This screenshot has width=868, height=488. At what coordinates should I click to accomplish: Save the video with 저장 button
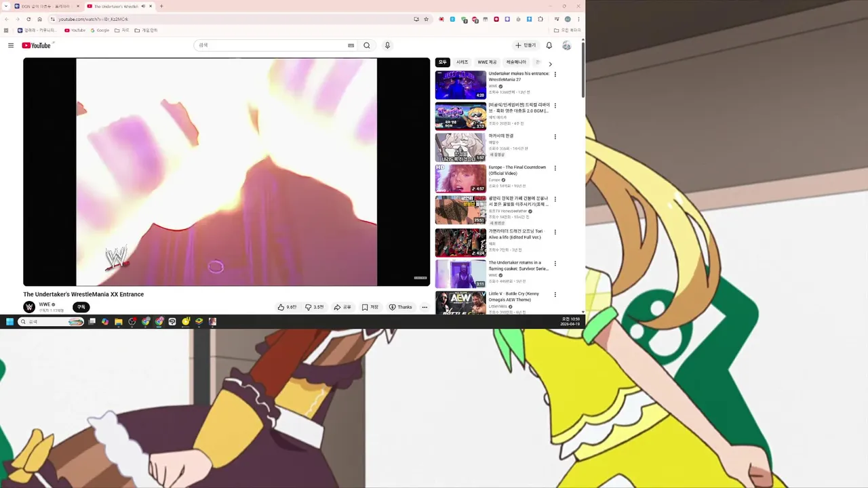(x=370, y=307)
